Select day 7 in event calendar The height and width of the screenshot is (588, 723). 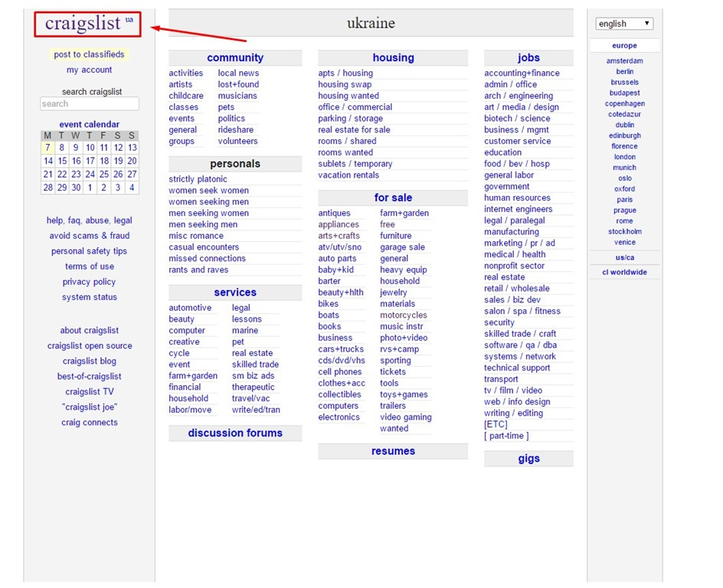(x=48, y=148)
